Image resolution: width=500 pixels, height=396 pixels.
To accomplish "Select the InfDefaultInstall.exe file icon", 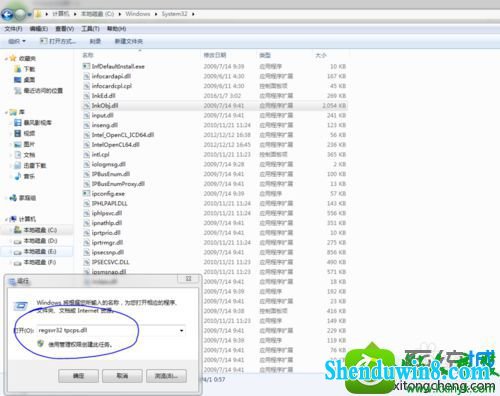I will (86, 66).
